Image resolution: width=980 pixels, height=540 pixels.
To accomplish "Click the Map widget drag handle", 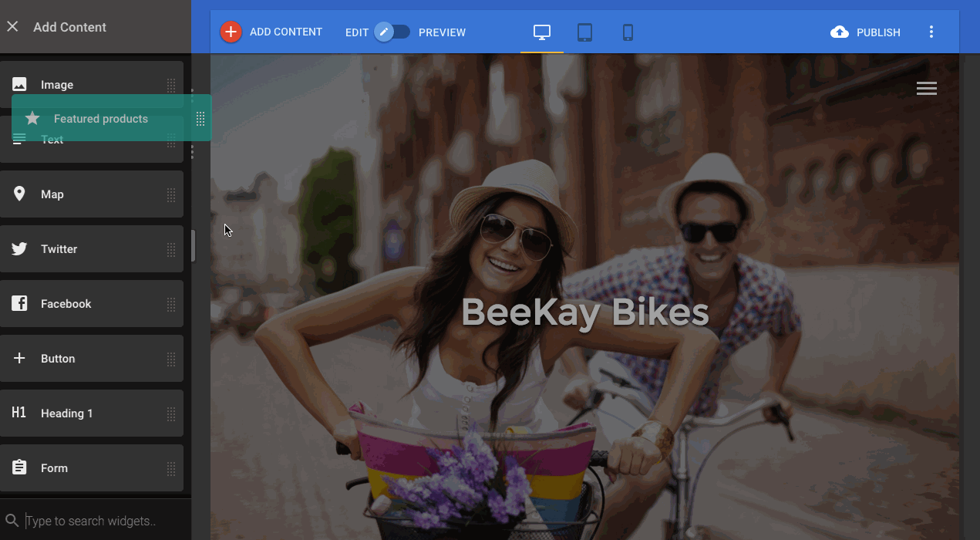I will 171,194.
